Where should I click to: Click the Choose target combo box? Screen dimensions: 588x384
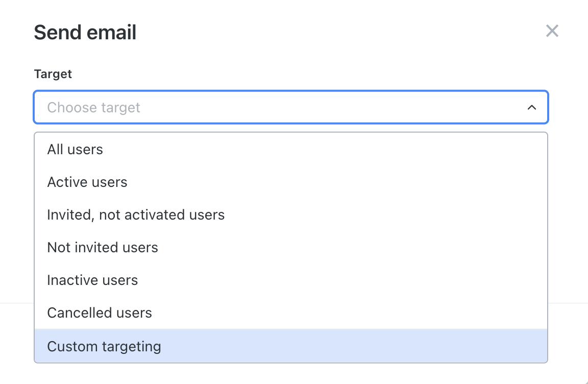coord(291,107)
